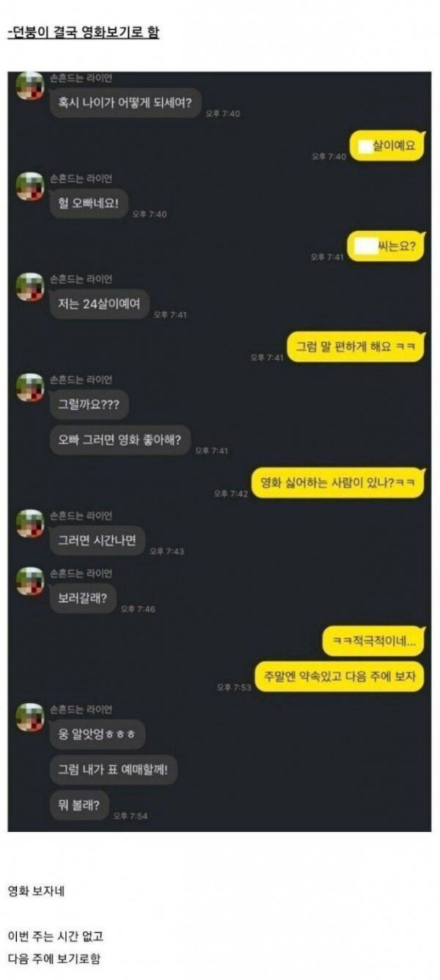Select '영화 싫어하는 사람이 있나?ㅋㅋ' yellow bubble
Viewport: 440px width, 980px height.
[339, 483]
